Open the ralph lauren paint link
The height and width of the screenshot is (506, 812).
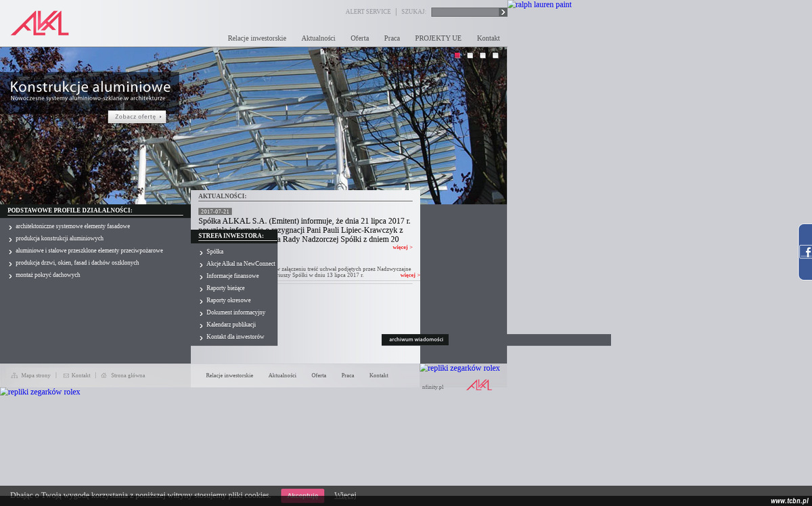coord(539,5)
